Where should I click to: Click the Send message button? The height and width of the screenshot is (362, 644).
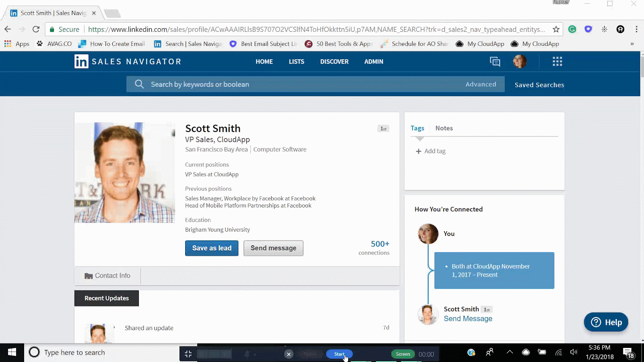pyautogui.click(x=273, y=248)
